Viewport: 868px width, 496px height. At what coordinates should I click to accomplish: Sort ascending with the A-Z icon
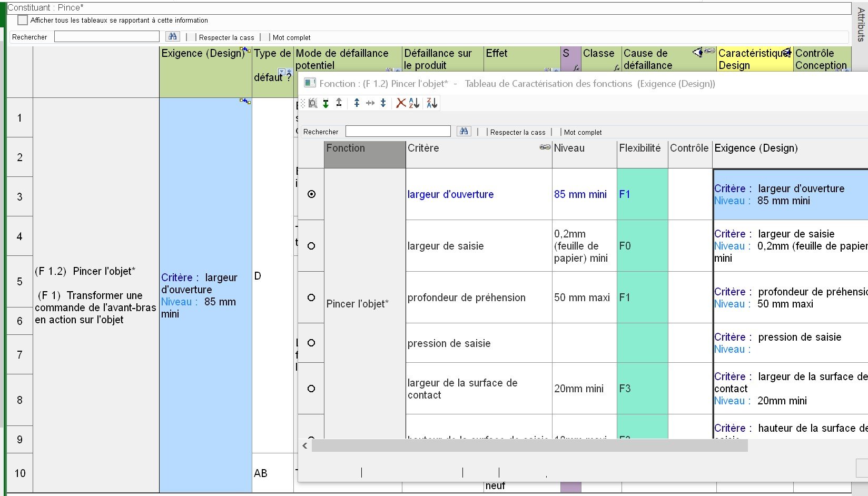tap(415, 103)
